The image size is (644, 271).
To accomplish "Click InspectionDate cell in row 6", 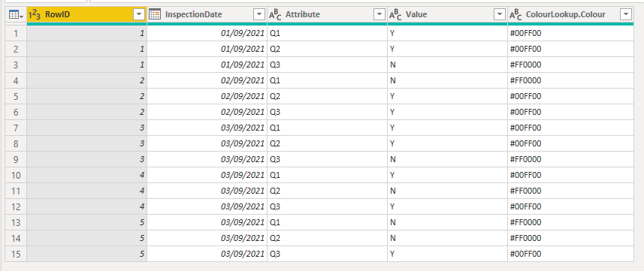I will (207, 112).
